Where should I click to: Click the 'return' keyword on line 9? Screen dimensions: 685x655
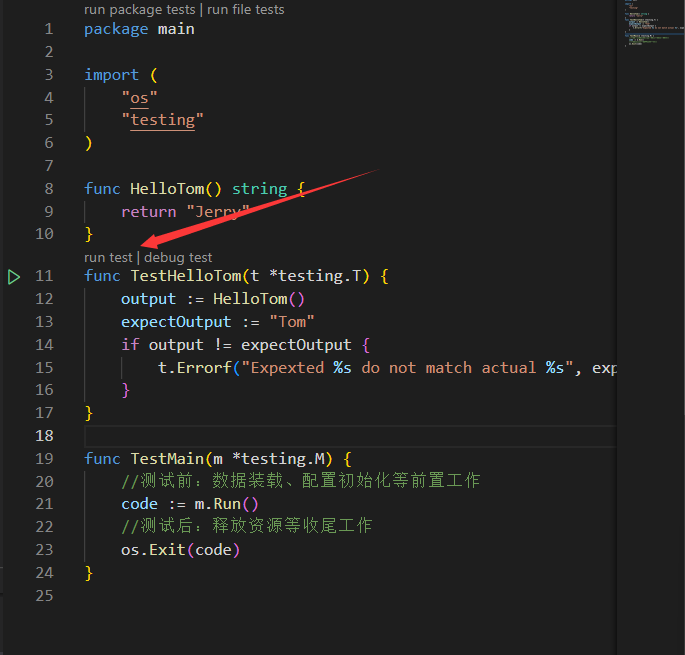pos(149,212)
